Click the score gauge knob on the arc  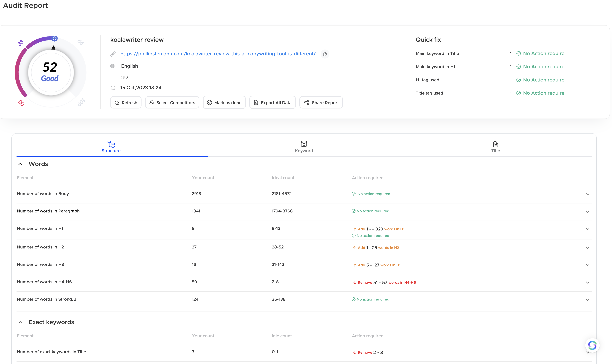(x=55, y=39)
